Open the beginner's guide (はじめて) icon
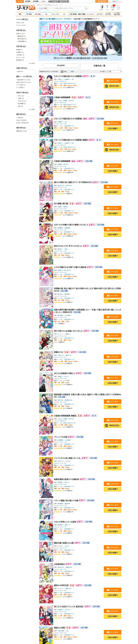Viewport: 138px width, 644px height. click(102, 8)
